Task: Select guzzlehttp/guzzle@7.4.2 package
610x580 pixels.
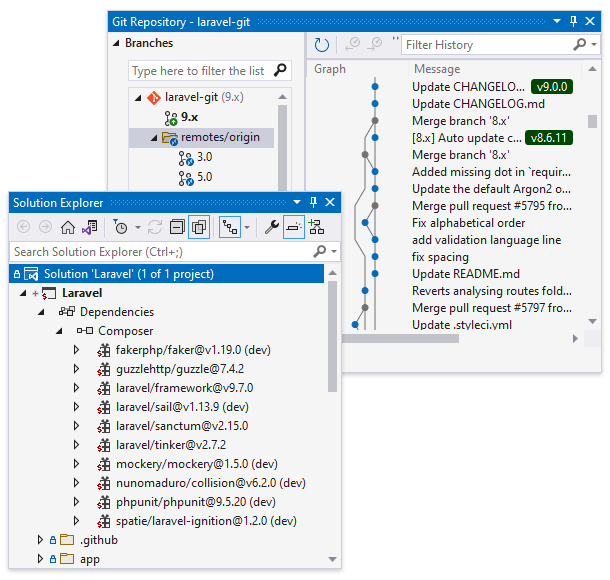Action: pyautogui.click(x=180, y=369)
